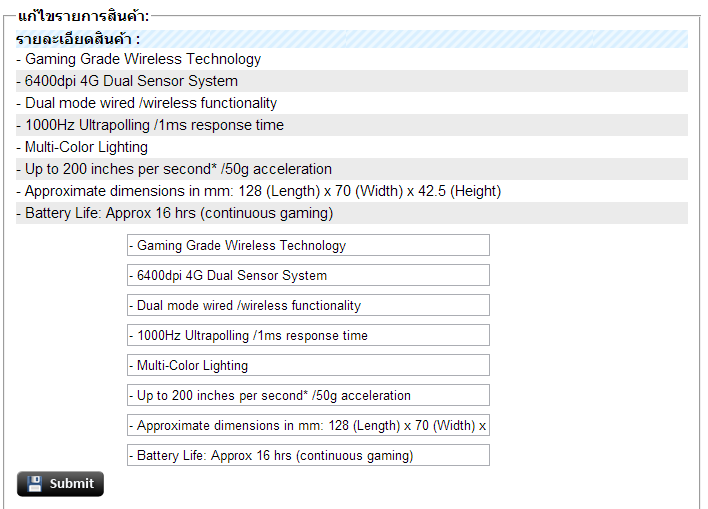Click the แก้ไขรายการสินค้า fieldset title
The image size is (708, 509).
(84, 16)
